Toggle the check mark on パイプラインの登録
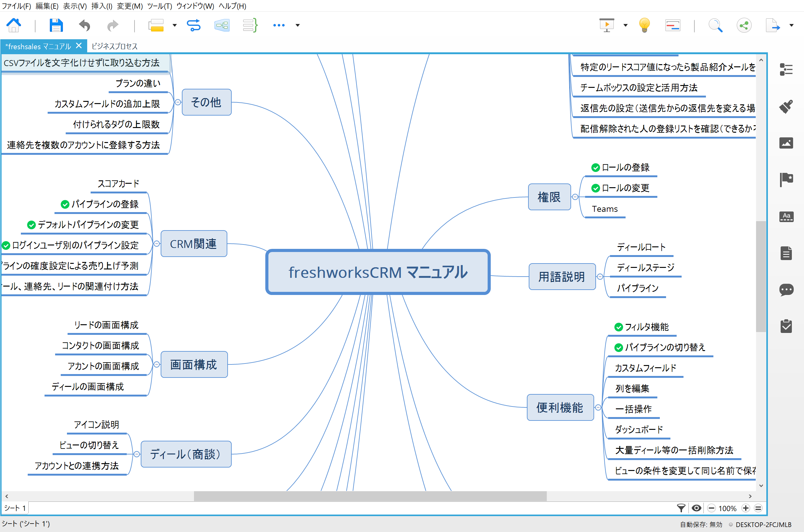 coord(65,204)
